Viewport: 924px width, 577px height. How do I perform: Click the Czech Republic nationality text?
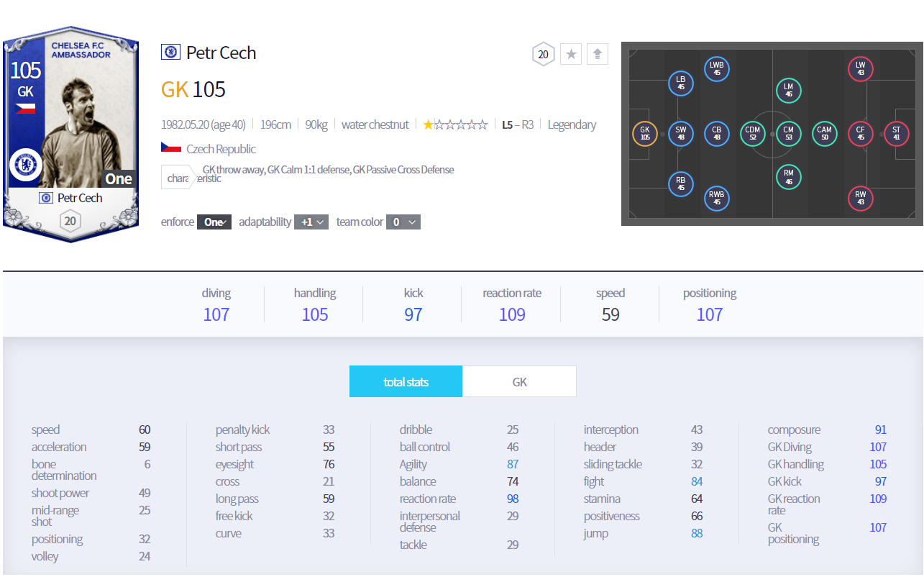click(x=221, y=149)
